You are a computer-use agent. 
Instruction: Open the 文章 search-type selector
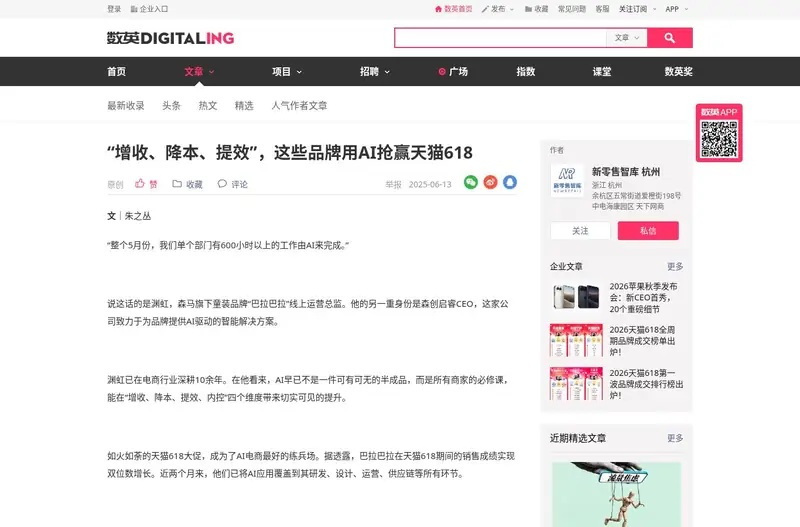coord(627,38)
